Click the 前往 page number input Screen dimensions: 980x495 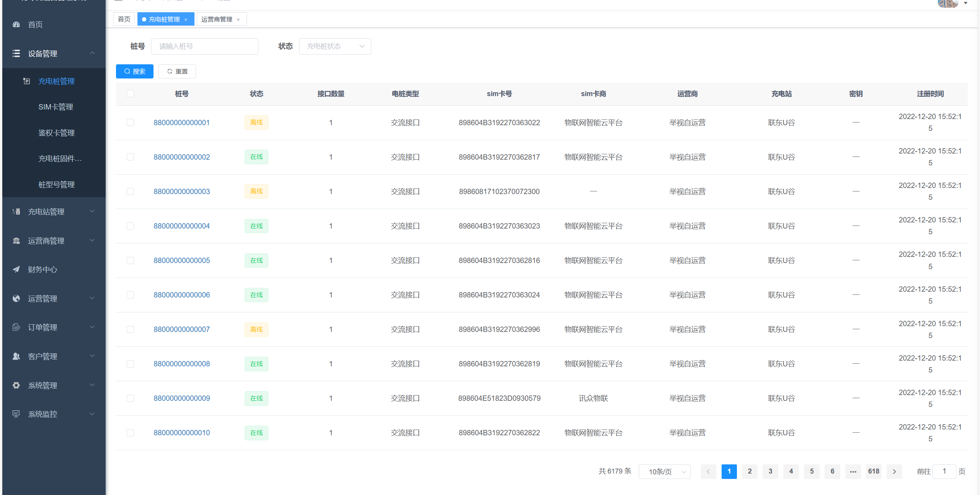[944, 472]
